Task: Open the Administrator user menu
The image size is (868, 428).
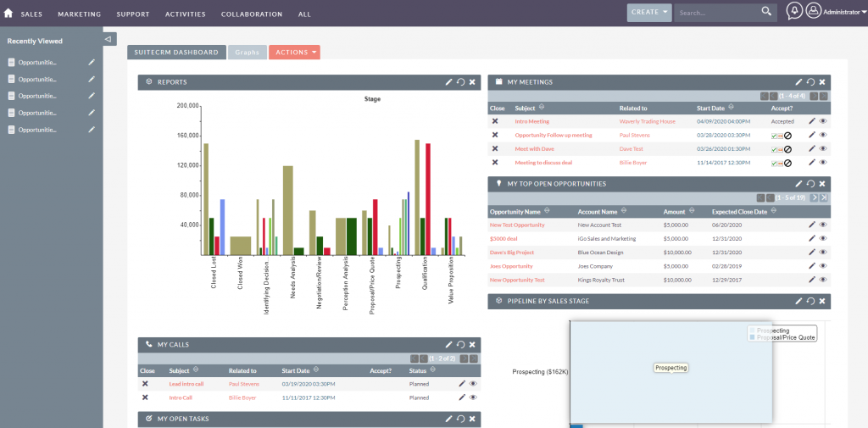Action: click(844, 12)
